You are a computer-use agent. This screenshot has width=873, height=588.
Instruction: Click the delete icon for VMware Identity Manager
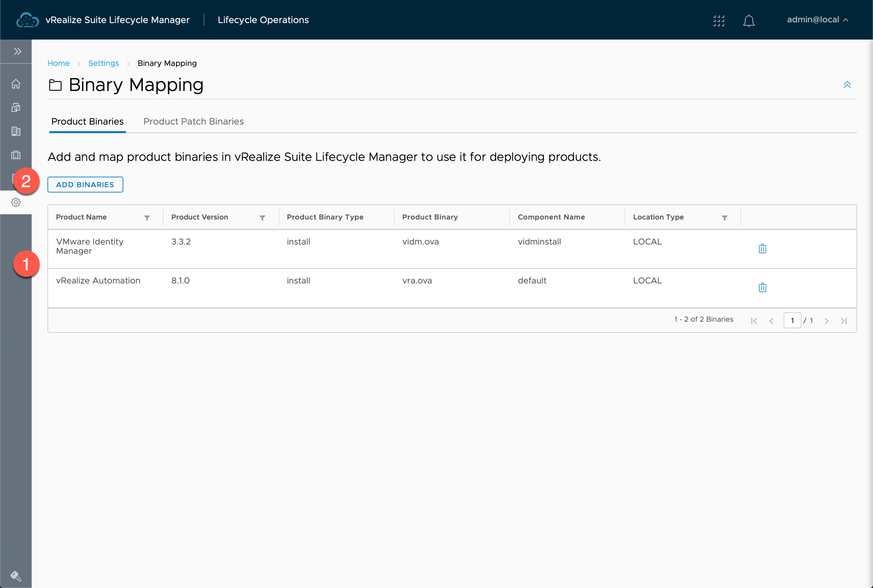[x=762, y=248]
